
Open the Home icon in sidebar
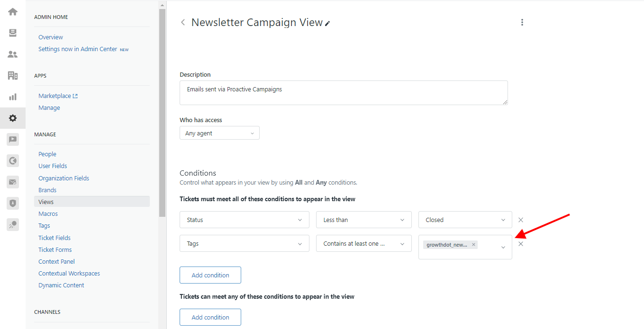[x=13, y=12]
